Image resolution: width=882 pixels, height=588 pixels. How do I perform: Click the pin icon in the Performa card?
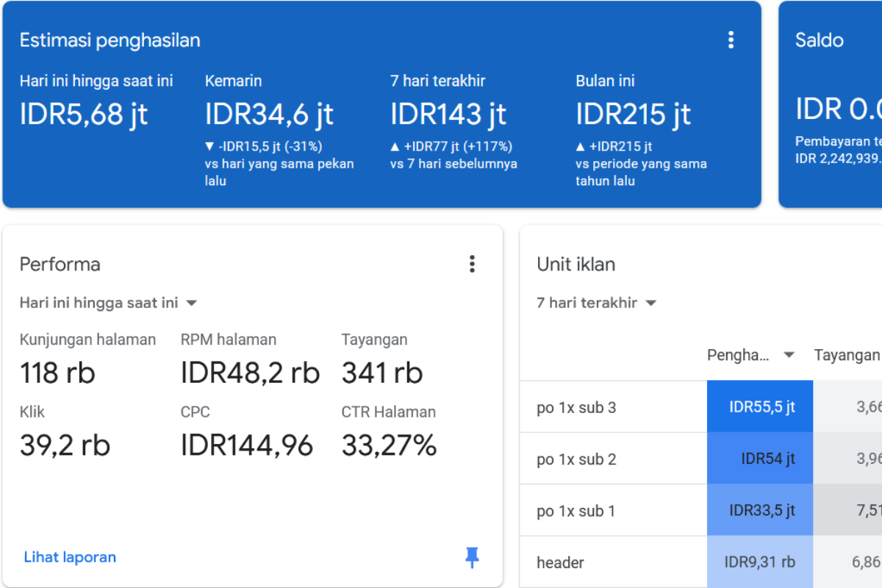pos(472,558)
